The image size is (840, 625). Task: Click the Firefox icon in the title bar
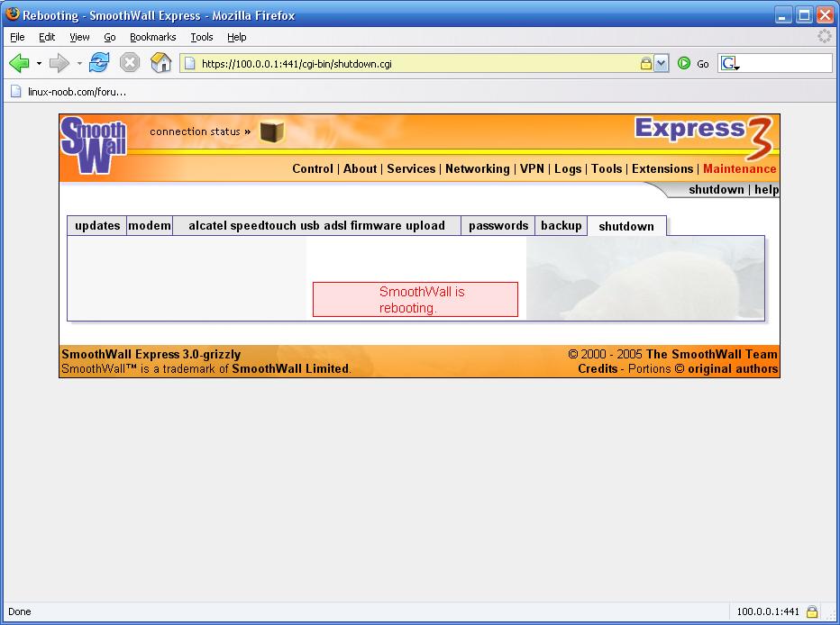click(13, 14)
